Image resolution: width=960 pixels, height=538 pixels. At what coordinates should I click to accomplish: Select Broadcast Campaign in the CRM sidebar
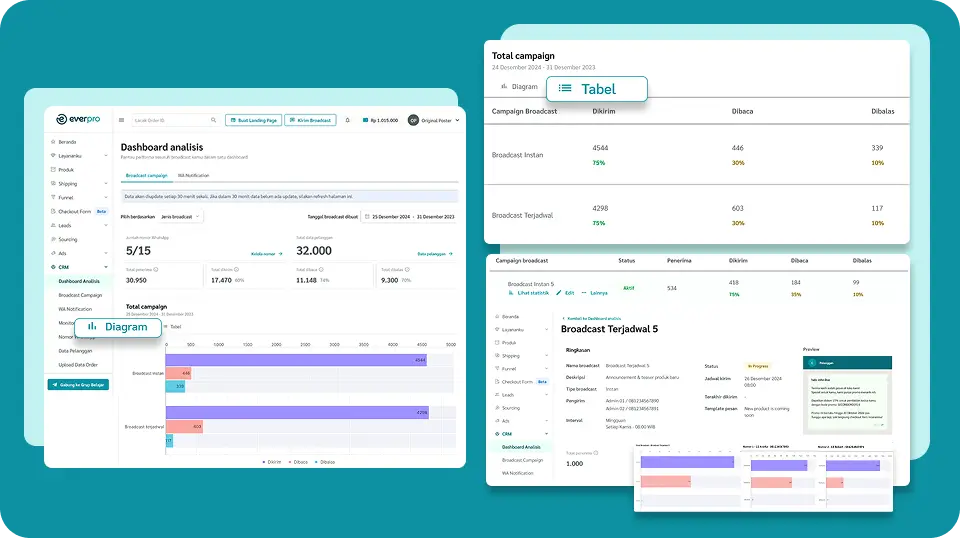point(80,295)
